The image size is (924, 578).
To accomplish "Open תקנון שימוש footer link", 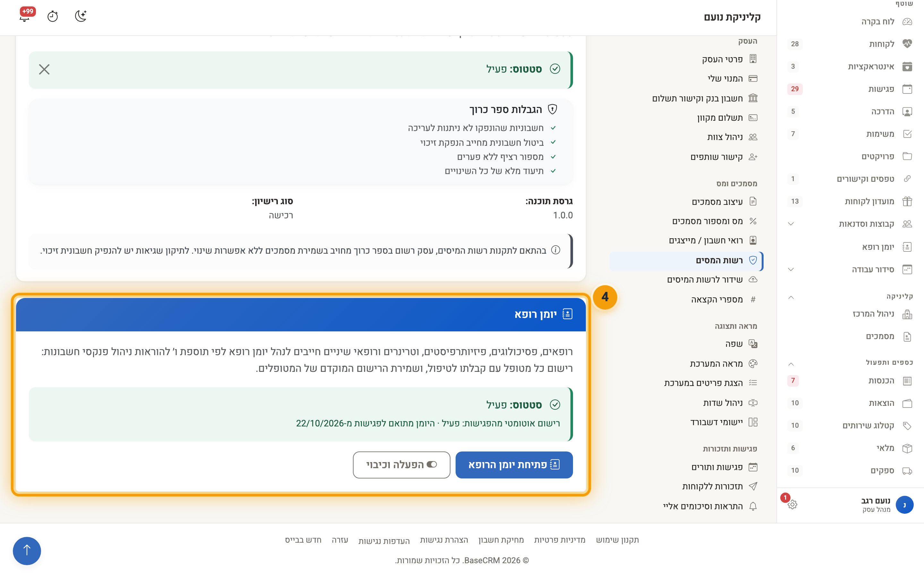I will 617,540.
